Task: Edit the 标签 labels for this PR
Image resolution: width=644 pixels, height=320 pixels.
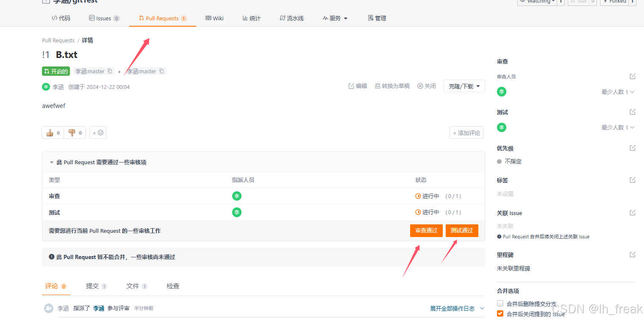Action: pyautogui.click(x=633, y=179)
